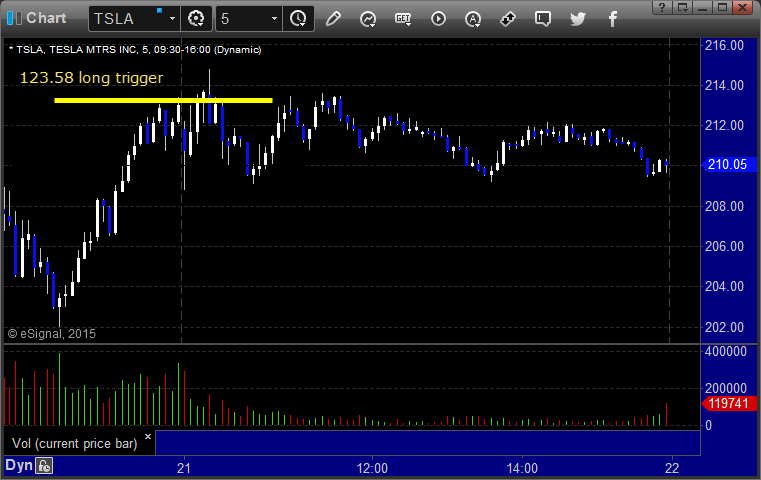Click the Chart title label

[46, 18]
